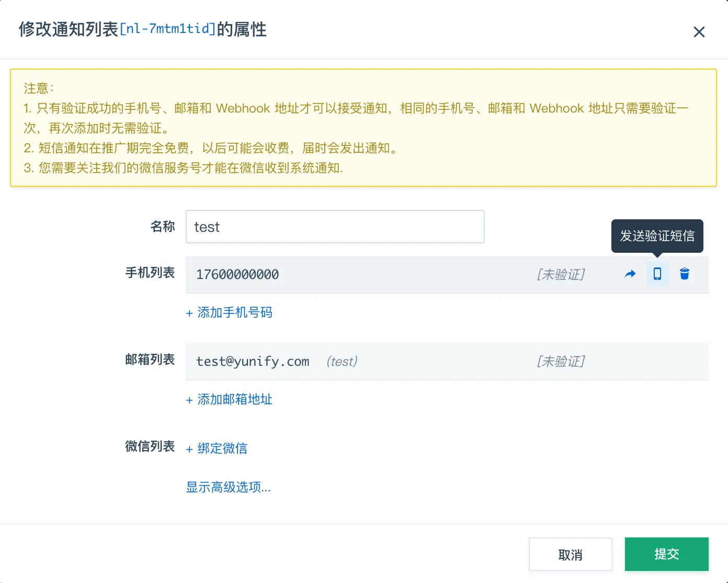
Task: Click the yellow 注意 notice box
Action: [x=363, y=128]
